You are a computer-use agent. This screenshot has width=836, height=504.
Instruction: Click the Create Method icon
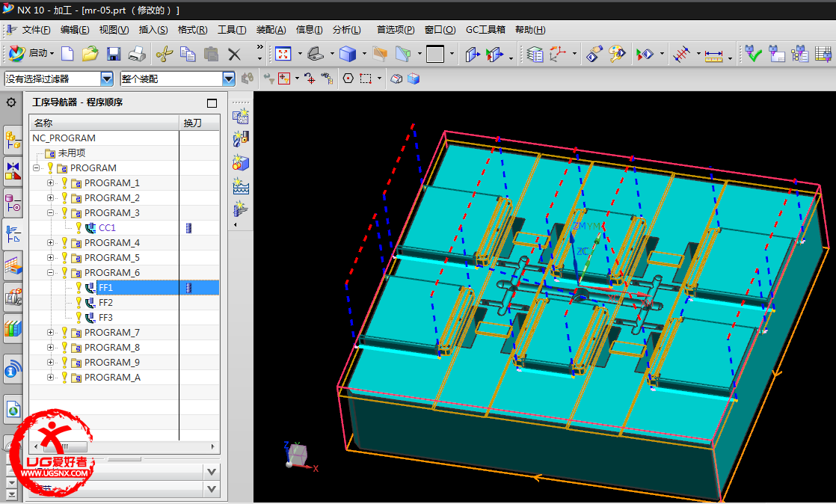pos(241,186)
